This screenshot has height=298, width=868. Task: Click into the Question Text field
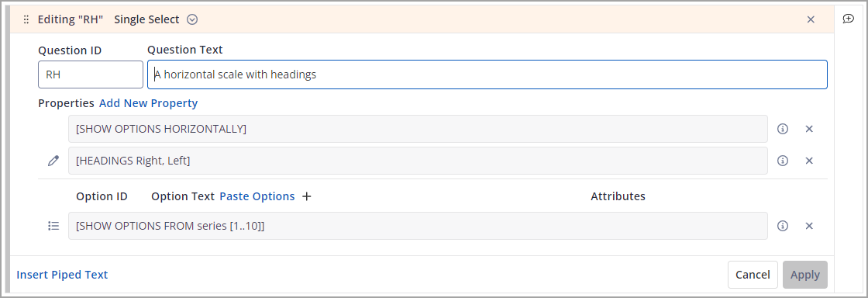click(x=487, y=74)
